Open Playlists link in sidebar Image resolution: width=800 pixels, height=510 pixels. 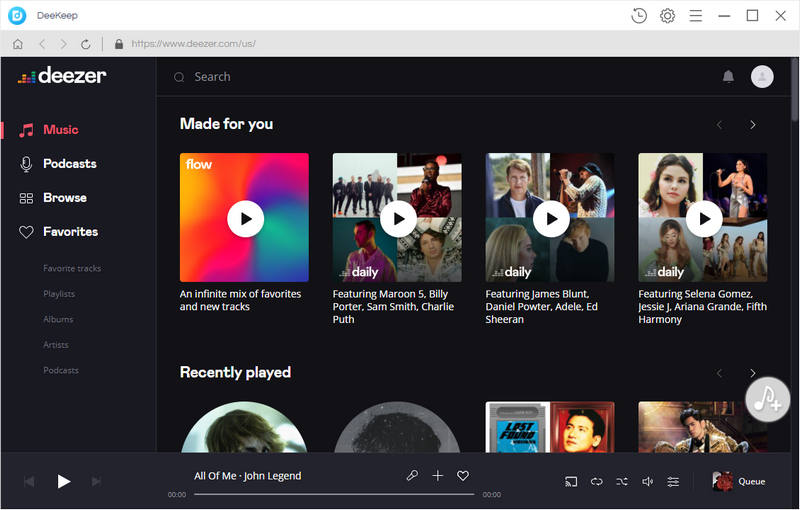(59, 294)
